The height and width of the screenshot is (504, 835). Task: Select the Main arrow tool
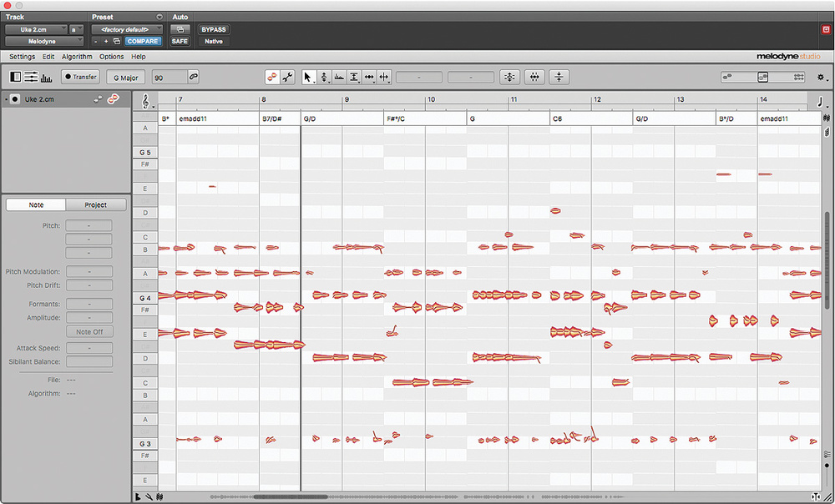click(307, 77)
